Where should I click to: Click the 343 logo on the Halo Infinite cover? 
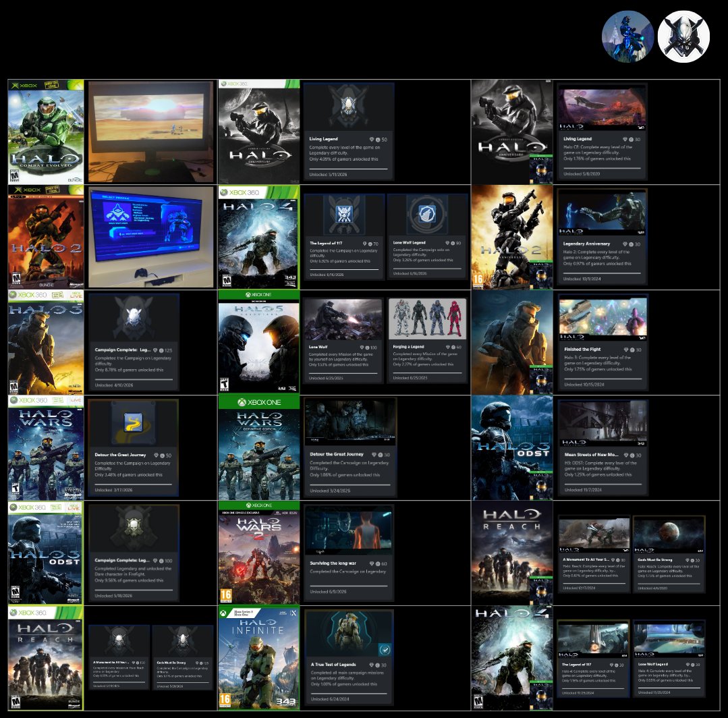[x=285, y=702]
